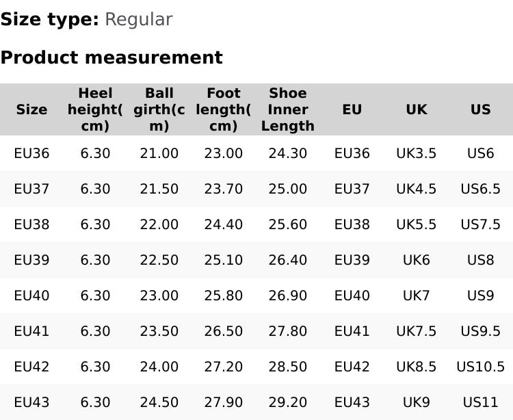Click the Product measurement heading
The height and width of the screenshot is (420, 513).
(111, 57)
